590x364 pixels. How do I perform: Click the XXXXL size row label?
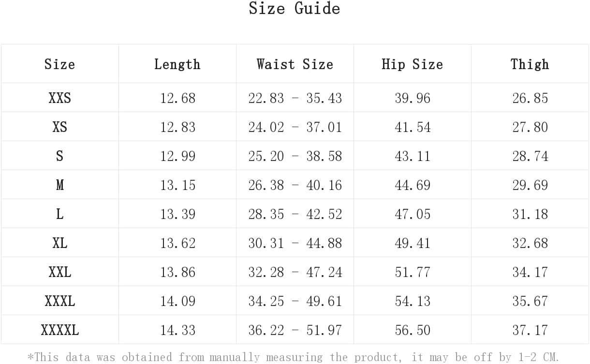59,330
